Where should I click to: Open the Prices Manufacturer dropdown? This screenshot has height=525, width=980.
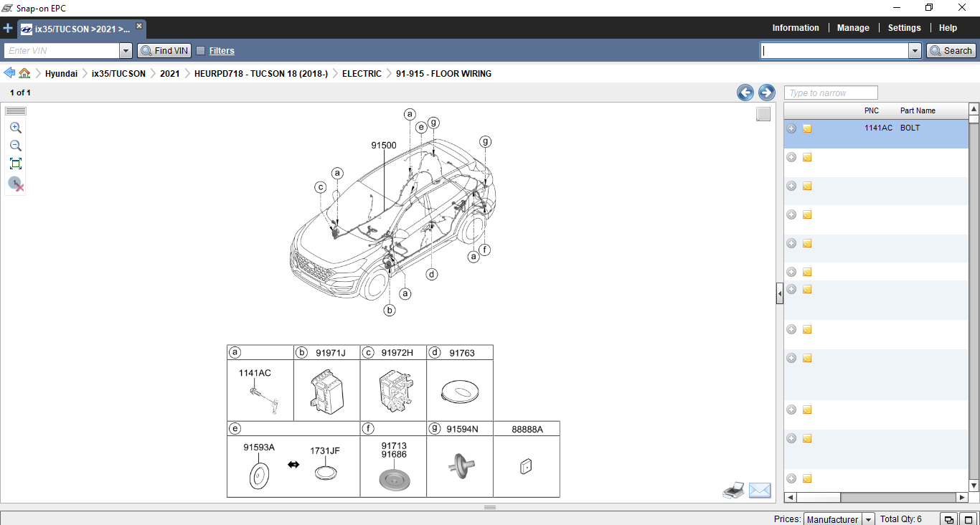pyautogui.click(x=868, y=519)
